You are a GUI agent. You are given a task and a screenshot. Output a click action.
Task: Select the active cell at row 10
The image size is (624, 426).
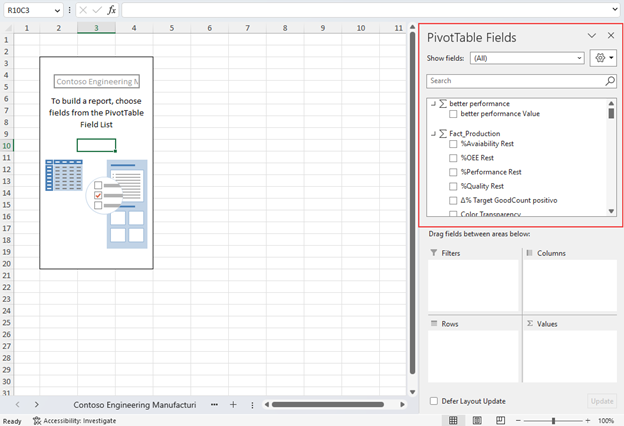(96, 145)
